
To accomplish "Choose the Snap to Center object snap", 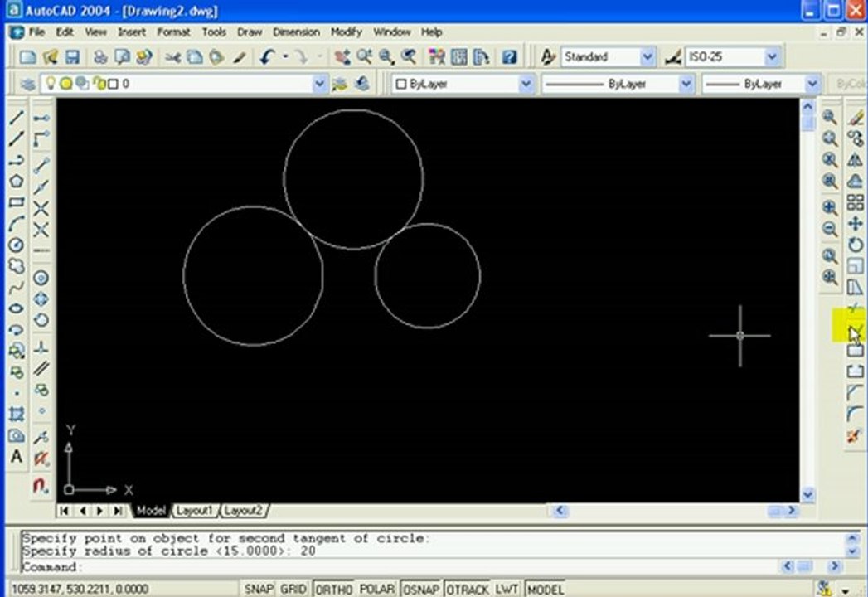I will click(41, 278).
